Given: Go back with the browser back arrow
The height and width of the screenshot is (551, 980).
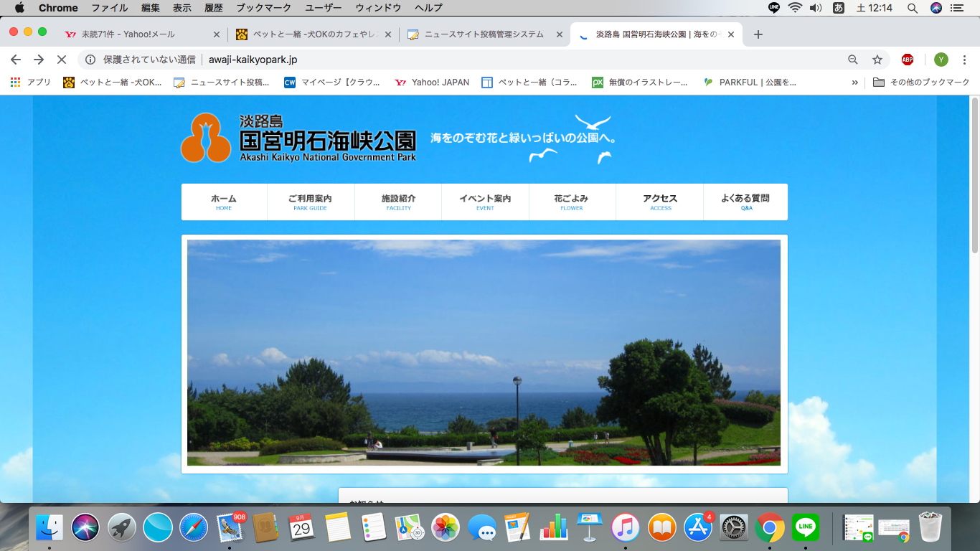Looking at the screenshot, I should click(x=16, y=60).
